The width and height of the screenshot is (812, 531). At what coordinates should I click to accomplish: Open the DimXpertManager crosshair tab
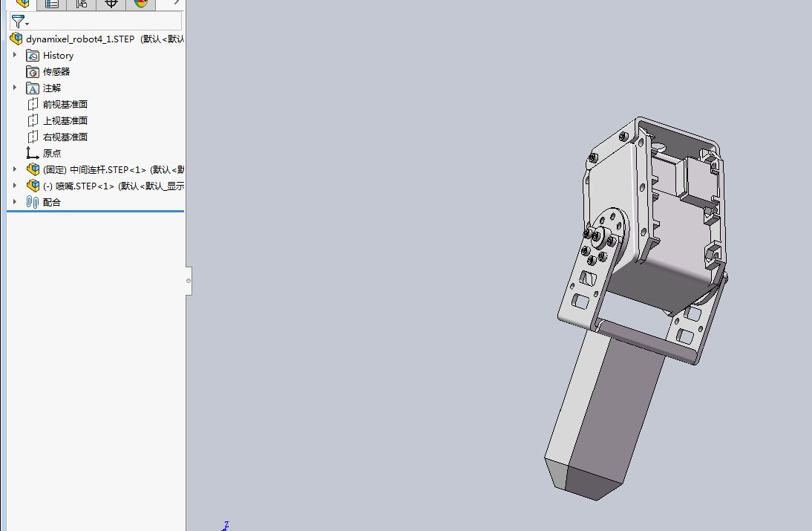coord(111,4)
